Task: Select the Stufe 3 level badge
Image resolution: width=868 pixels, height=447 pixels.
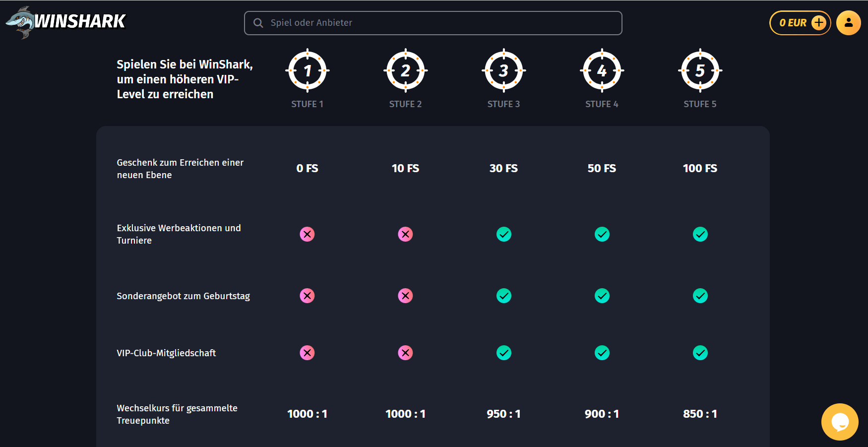Action: tap(504, 70)
